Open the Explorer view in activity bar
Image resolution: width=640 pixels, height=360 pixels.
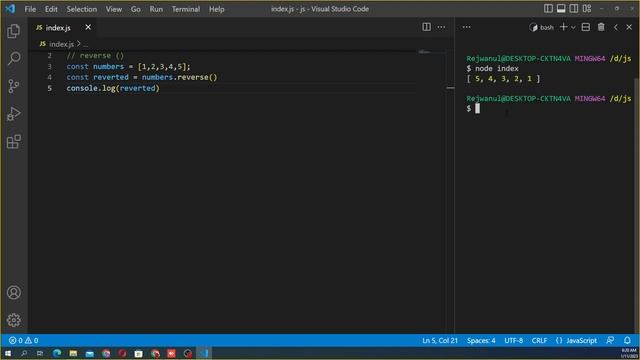pyautogui.click(x=13, y=31)
